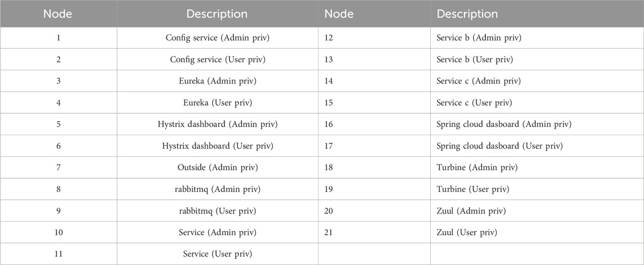Select Hystrix dashboard (Admin priv) cell

pos(217,124)
